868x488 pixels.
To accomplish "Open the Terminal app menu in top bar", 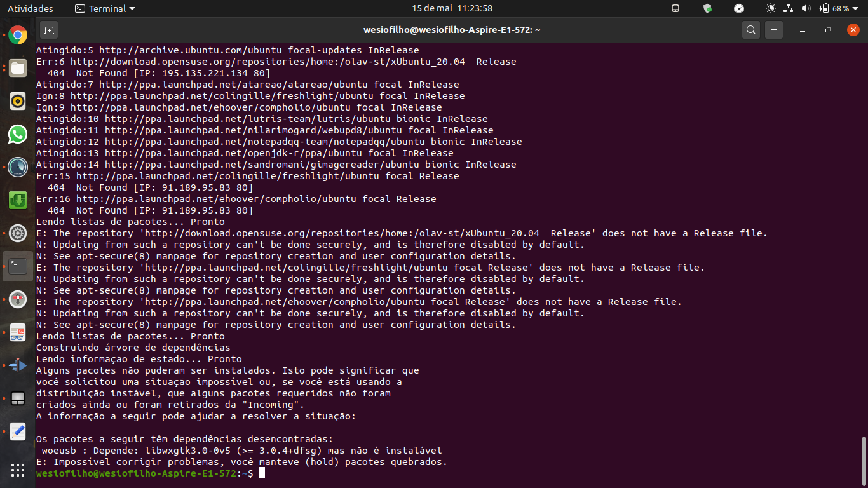I will (104, 9).
